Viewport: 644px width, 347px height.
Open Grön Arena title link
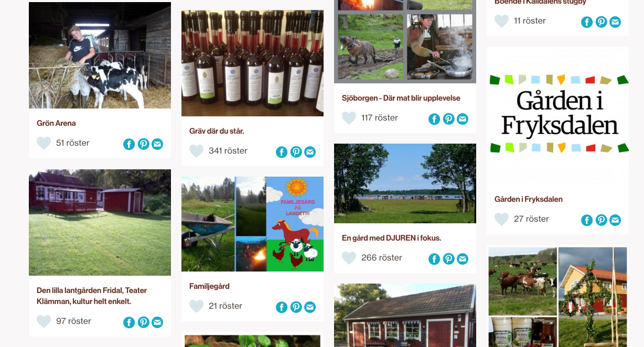pos(56,123)
